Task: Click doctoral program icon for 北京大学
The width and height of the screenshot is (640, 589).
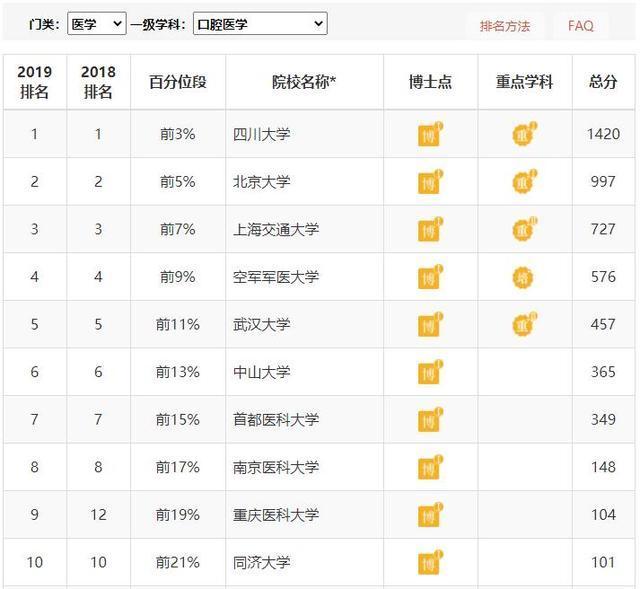Action: (429, 182)
